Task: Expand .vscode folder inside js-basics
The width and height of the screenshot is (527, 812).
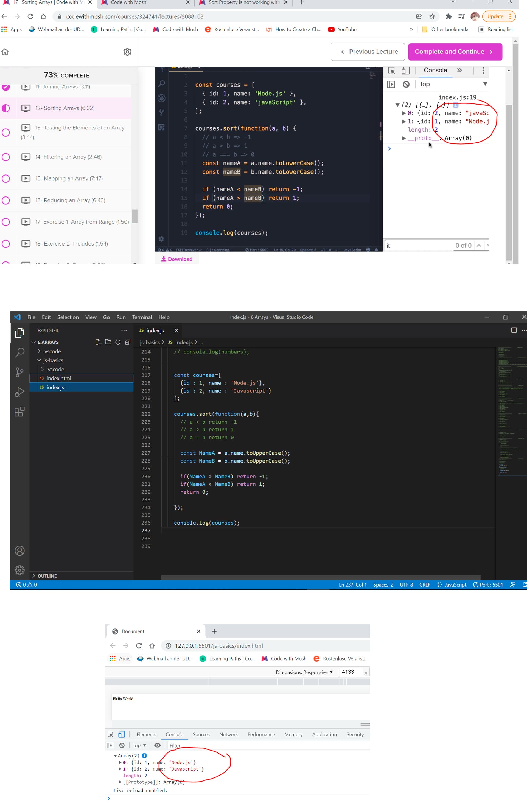Action: tap(42, 369)
